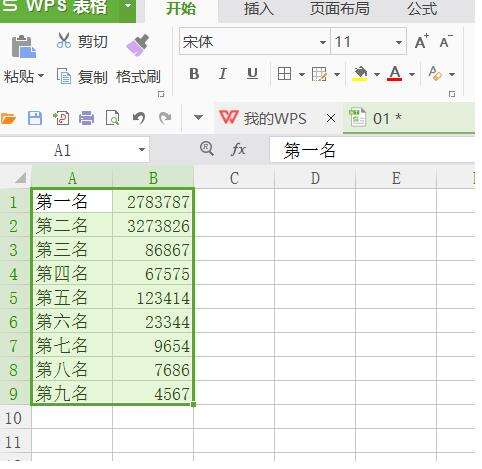Viewport: 482px width, 469px height.
Task: Toggle underline formatting
Action: pos(252,74)
